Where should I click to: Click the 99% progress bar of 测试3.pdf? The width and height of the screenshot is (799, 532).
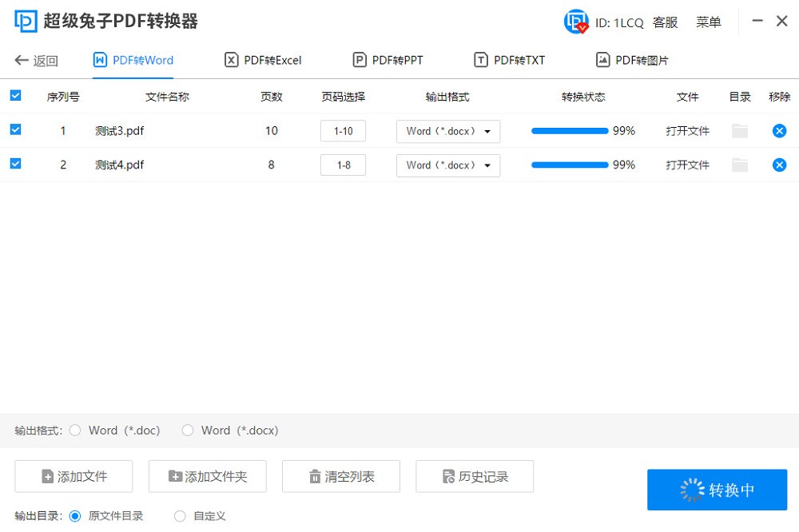click(x=570, y=129)
